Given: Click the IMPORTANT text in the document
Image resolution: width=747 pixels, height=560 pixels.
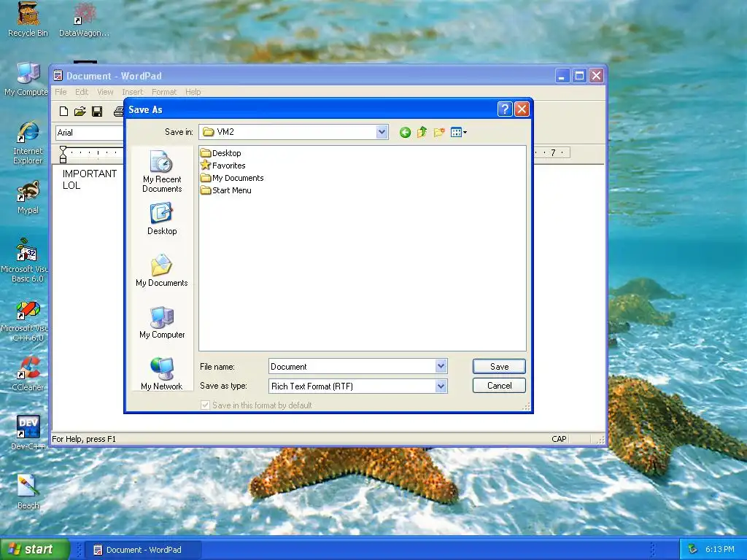Looking at the screenshot, I should tap(90, 174).
